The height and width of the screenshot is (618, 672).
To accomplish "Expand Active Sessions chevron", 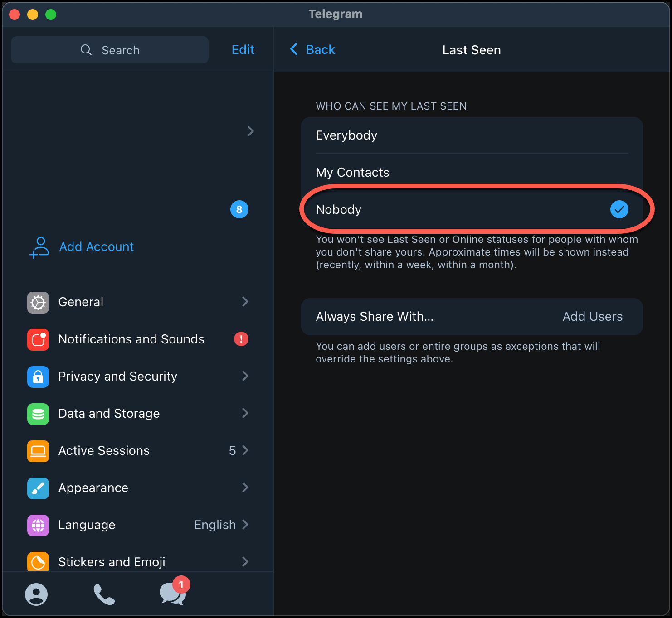I will (x=245, y=450).
